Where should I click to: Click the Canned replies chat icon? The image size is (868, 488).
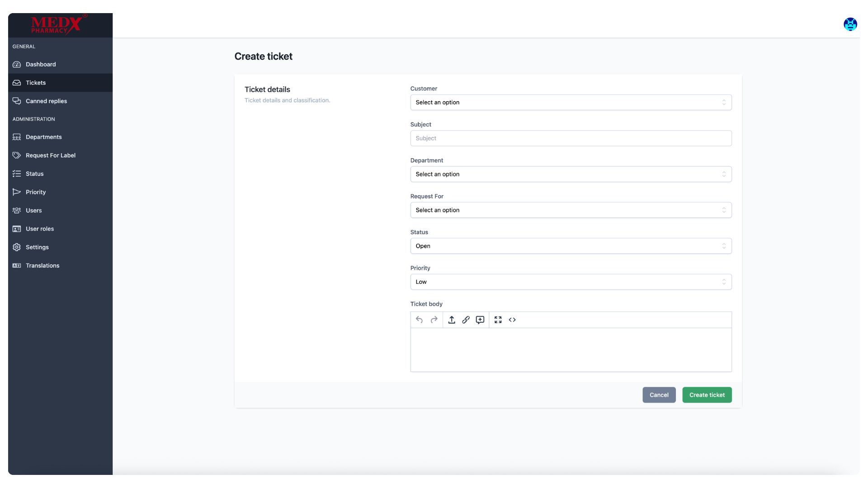[x=17, y=101]
